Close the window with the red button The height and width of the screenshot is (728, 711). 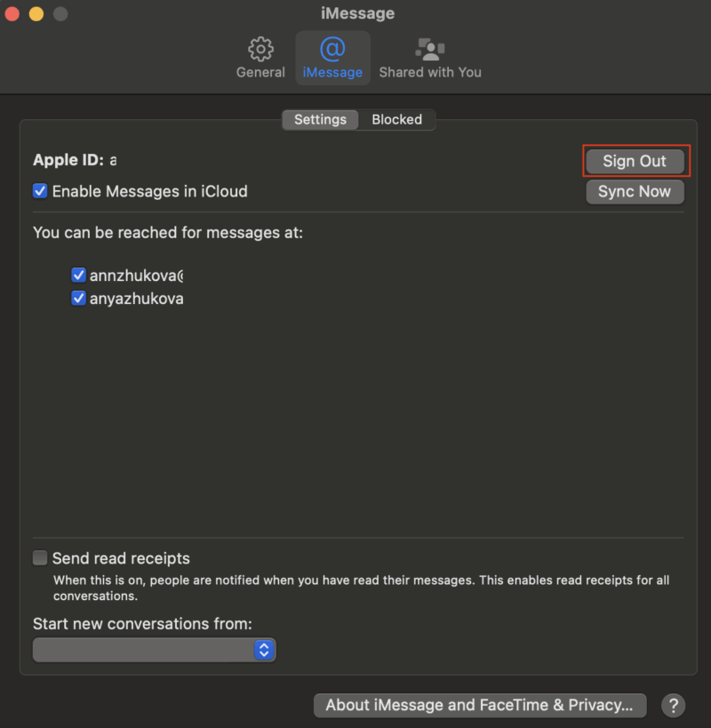pyautogui.click(x=12, y=14)
